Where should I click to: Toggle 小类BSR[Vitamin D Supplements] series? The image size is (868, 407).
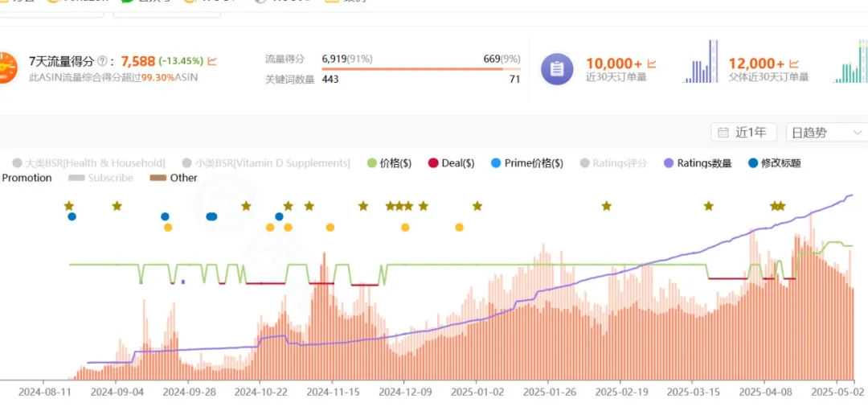(266, 163)
